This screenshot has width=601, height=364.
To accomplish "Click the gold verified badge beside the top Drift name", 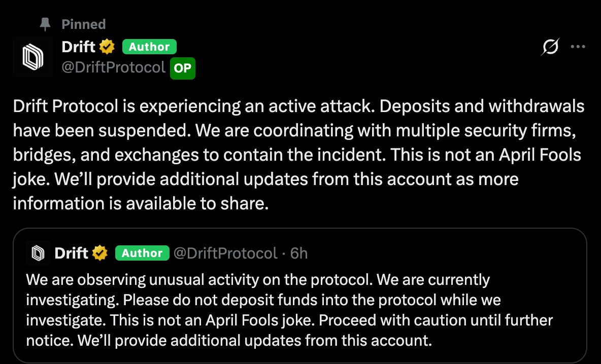I will click(106, 47).
